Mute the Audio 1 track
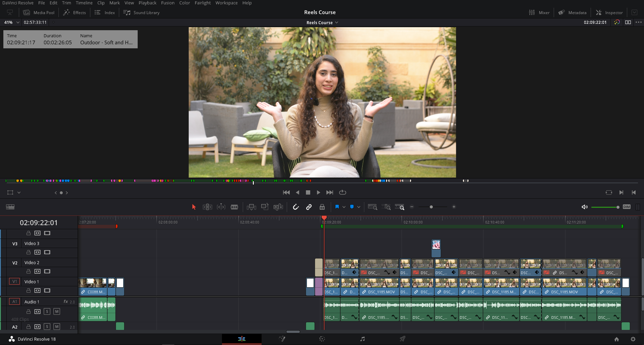The image size is (644, 345). click(57, 311)
